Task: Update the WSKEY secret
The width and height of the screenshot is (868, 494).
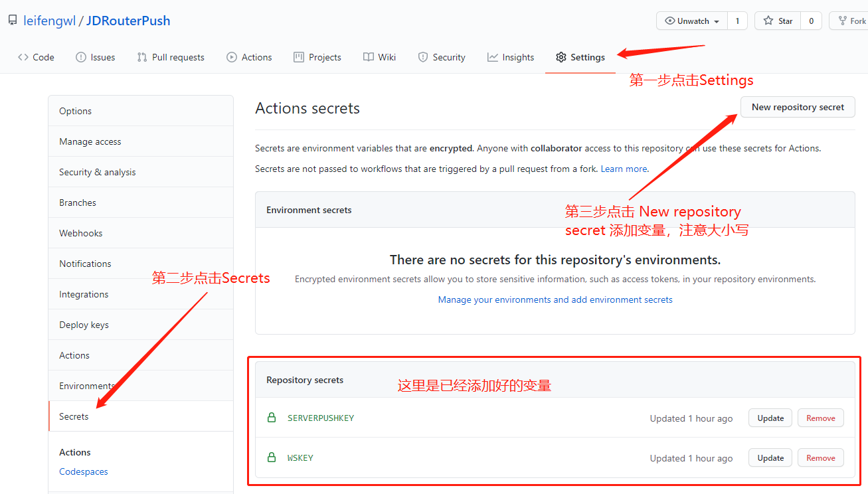Action: 770,457
